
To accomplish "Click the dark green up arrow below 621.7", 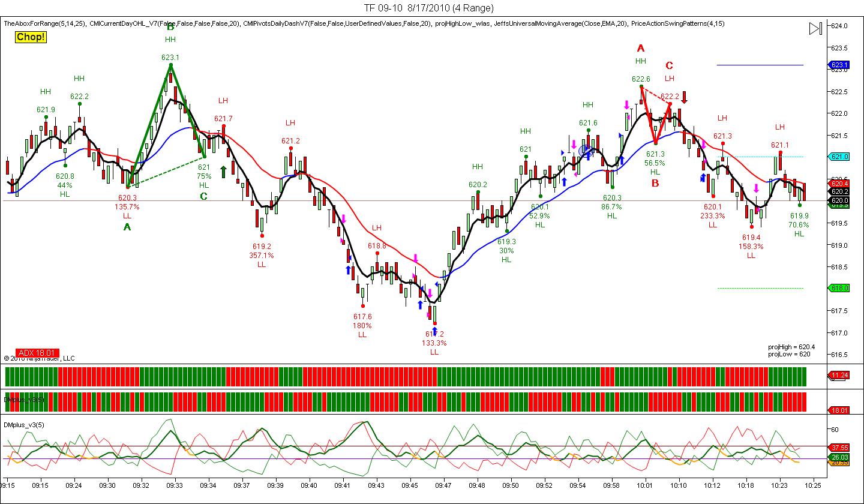I will (223, 172).
